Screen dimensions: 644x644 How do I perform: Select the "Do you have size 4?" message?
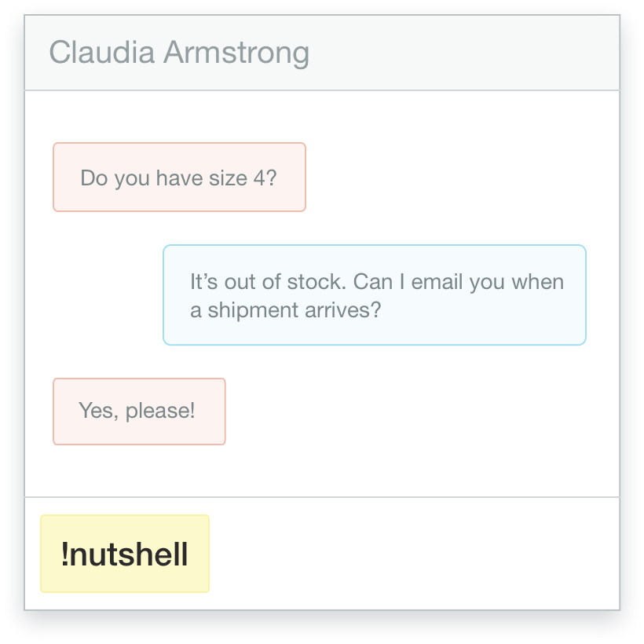tap(179, 177)
